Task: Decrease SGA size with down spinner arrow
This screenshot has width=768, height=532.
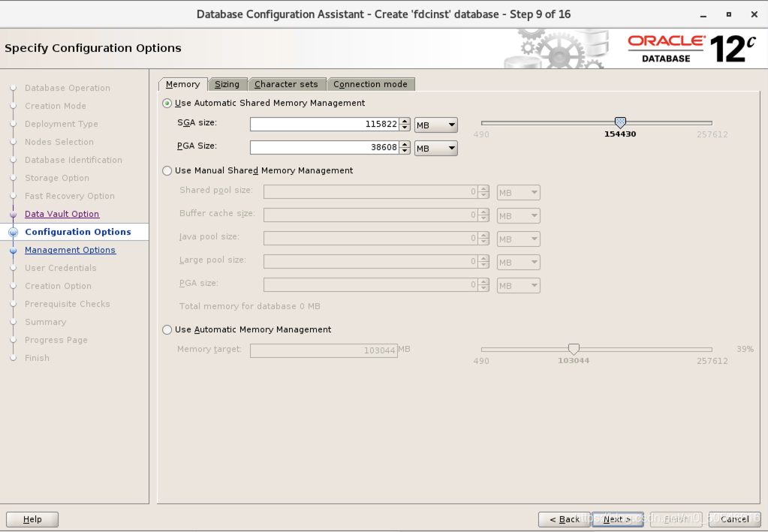Action: (x=405, y=128)
